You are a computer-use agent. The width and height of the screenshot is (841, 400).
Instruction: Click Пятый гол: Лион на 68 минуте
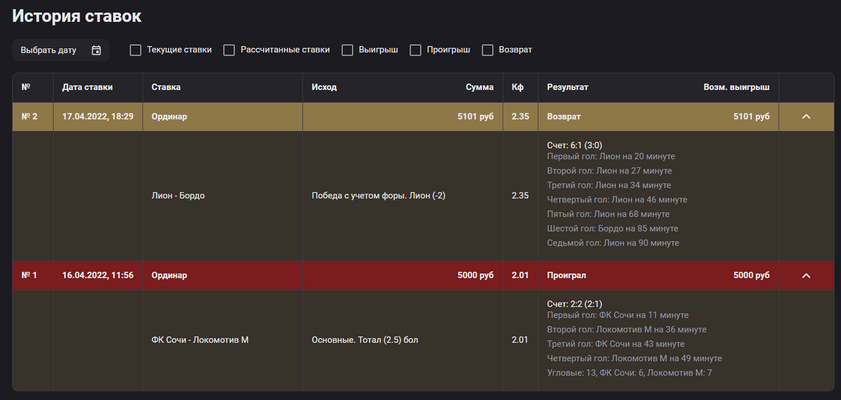tap(608, 214)
